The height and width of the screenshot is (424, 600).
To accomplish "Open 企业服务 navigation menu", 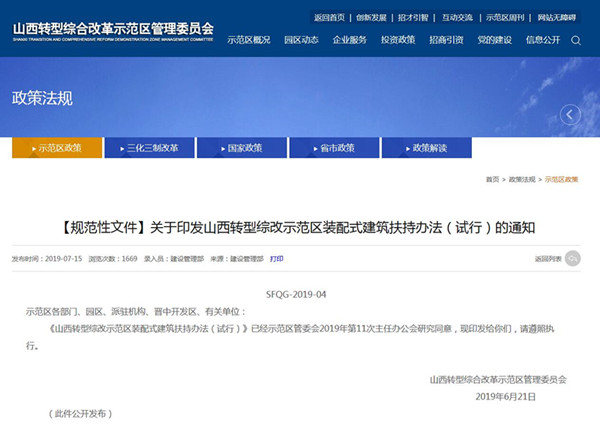I will 351,40.
